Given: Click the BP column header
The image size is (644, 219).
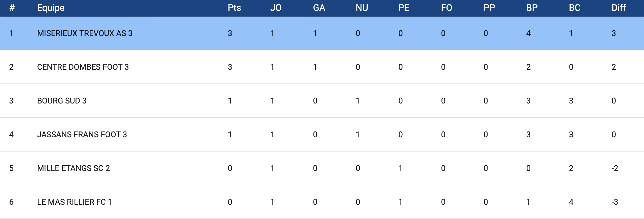Looking at the screenshot, I should (532, 8).
